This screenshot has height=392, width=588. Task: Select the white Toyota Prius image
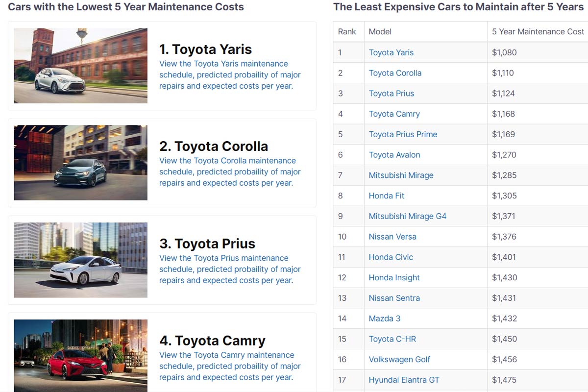pos(80,260)
